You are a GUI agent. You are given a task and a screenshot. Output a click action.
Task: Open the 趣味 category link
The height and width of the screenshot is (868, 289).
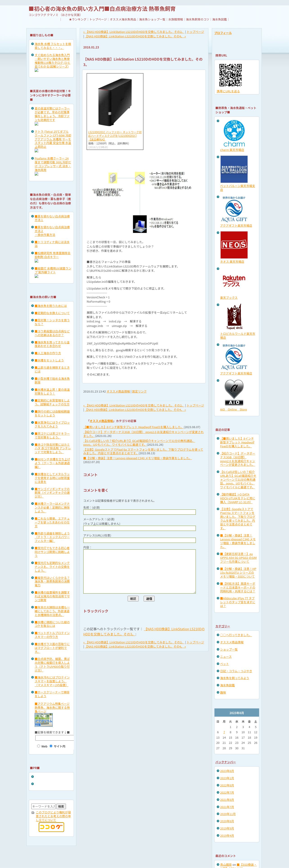click(x=223, y=692)
